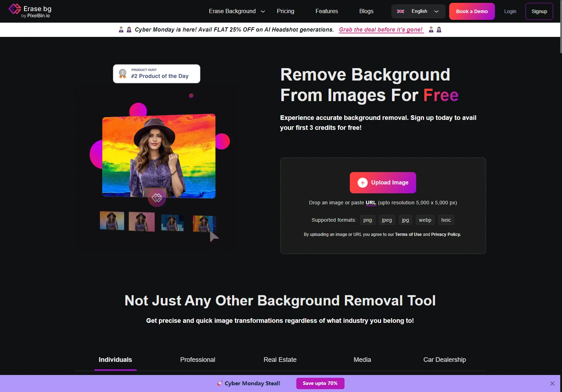562x392 pixels.
Task: Click the 'Cyber Monday Steal!' text
Action: [252, 383]
